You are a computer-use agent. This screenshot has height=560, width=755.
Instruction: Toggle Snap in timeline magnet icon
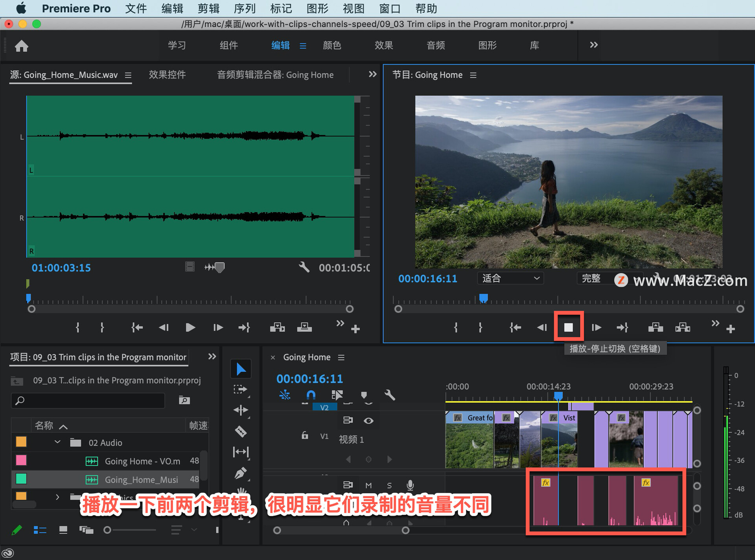[311, 395]
